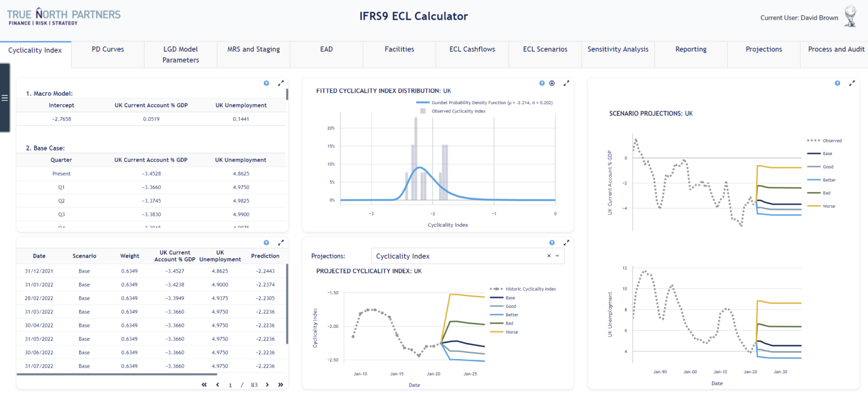Jump to the last page of predictions
Viewport: 868px width, 393px height.
280,385
